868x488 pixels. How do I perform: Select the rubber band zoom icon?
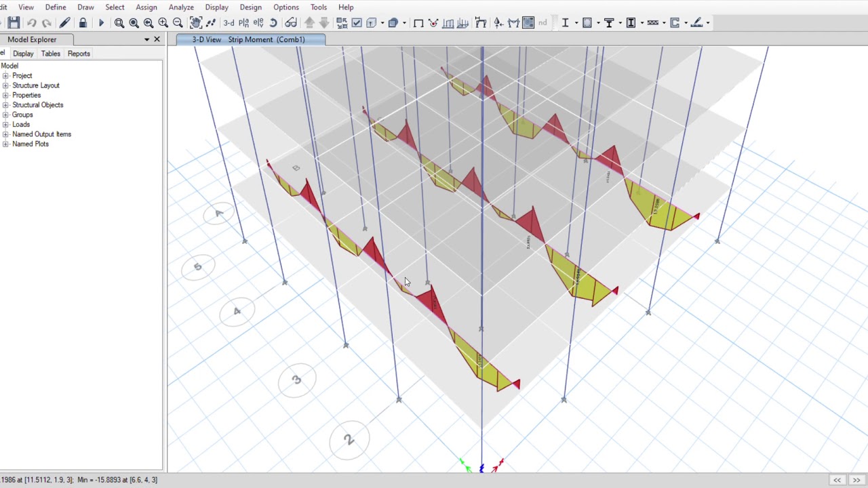[119, 22]
